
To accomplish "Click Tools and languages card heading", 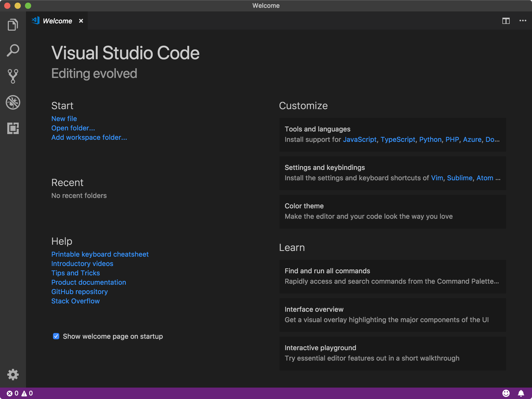I will click(x=317, y=129).
